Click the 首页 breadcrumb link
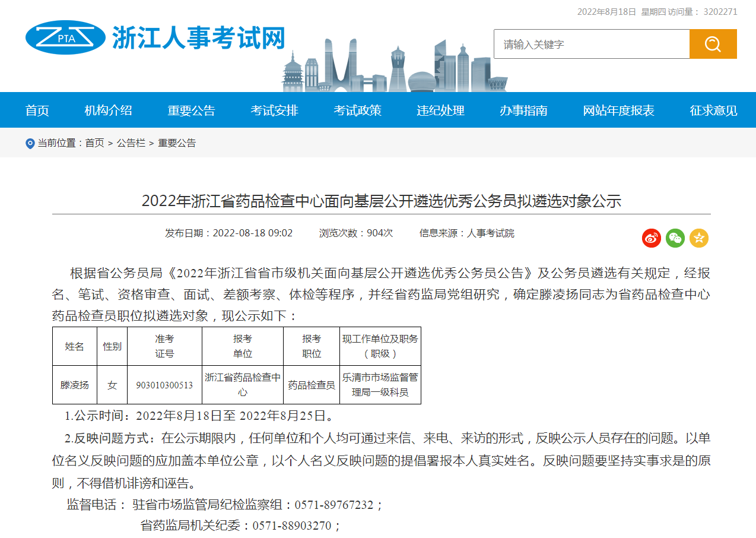The height and width of the screenshot is (538, 756). [x=94, y=143]
